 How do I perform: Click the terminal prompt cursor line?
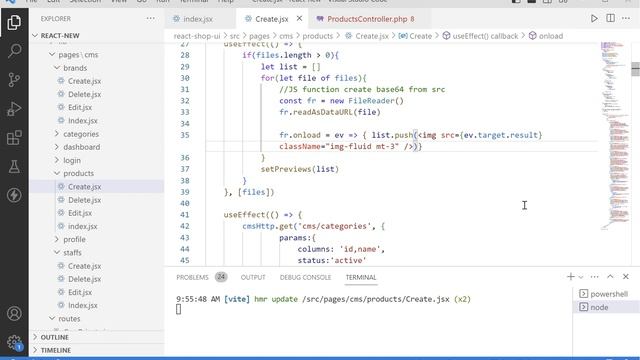point(178,309)
